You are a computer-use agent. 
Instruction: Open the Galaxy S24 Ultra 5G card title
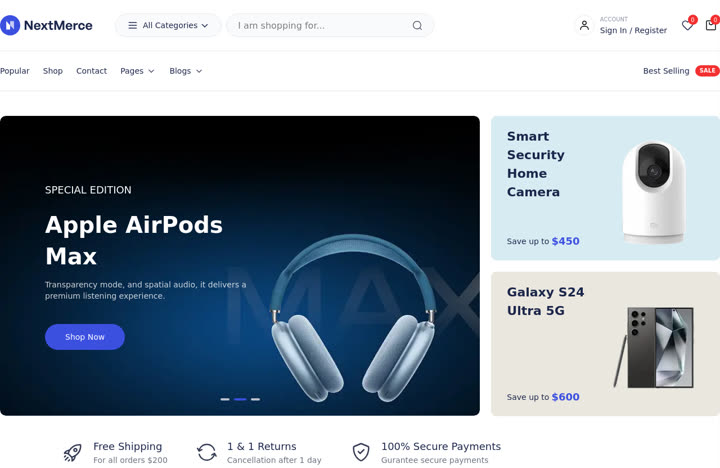click(546, 301)
